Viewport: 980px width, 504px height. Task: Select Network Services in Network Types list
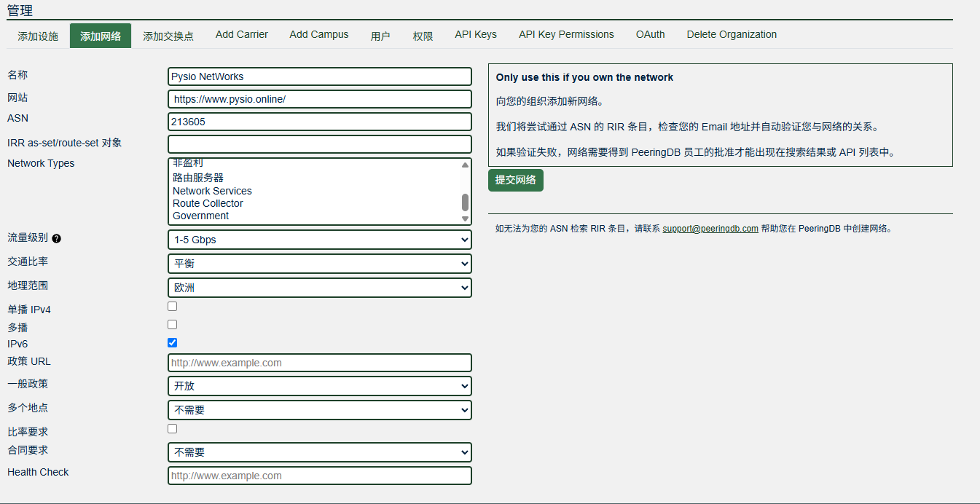pos(314,191)
